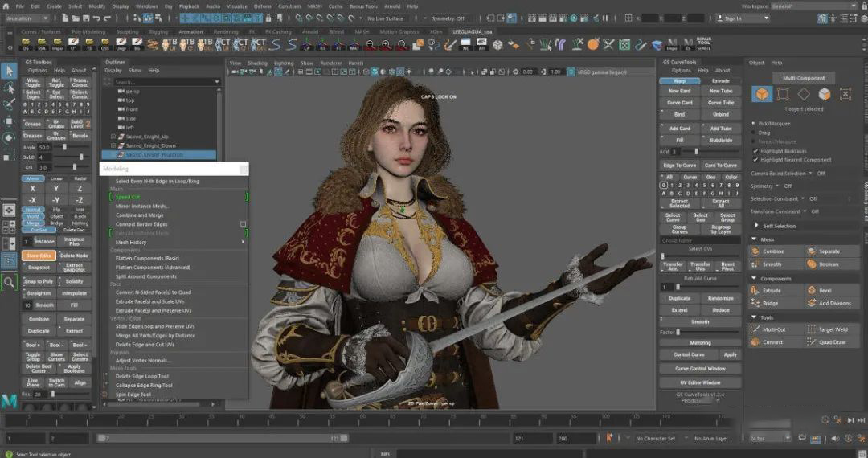Open the viewport Shading menu

click(x=257, y=63)
